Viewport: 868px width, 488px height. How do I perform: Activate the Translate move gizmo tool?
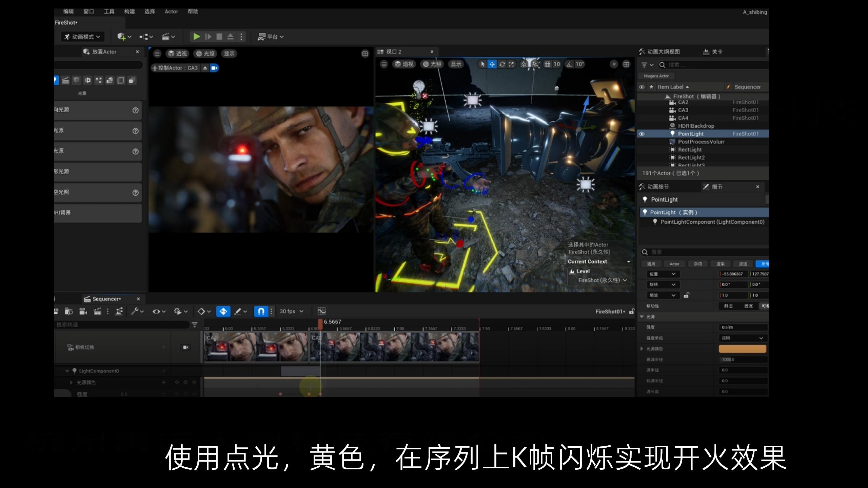click(x=492, y=64)
